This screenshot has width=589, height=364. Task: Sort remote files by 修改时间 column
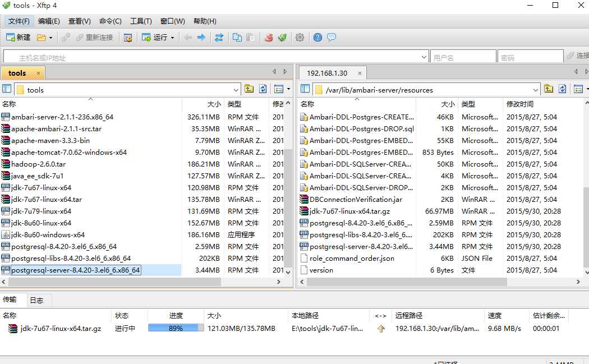point(542,104)
